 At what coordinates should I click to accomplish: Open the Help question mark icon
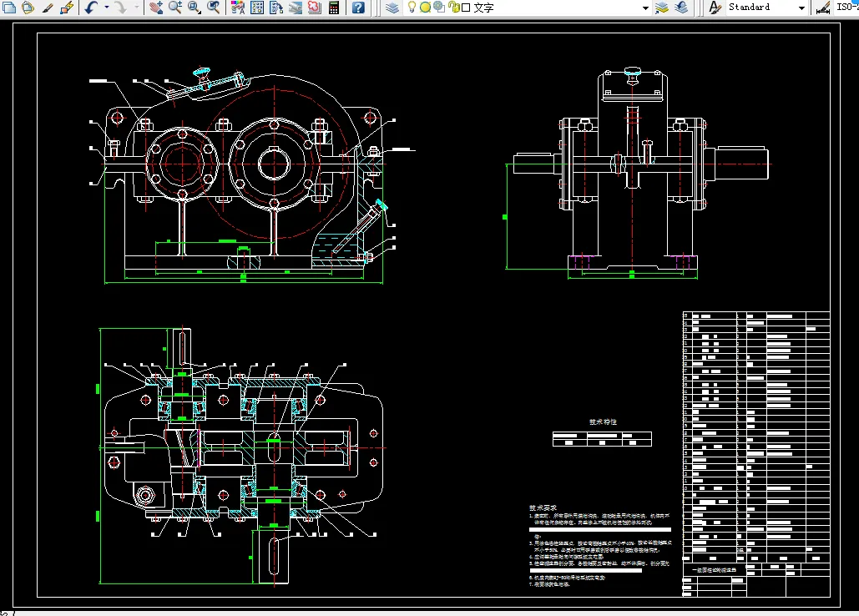pos(358,8)
